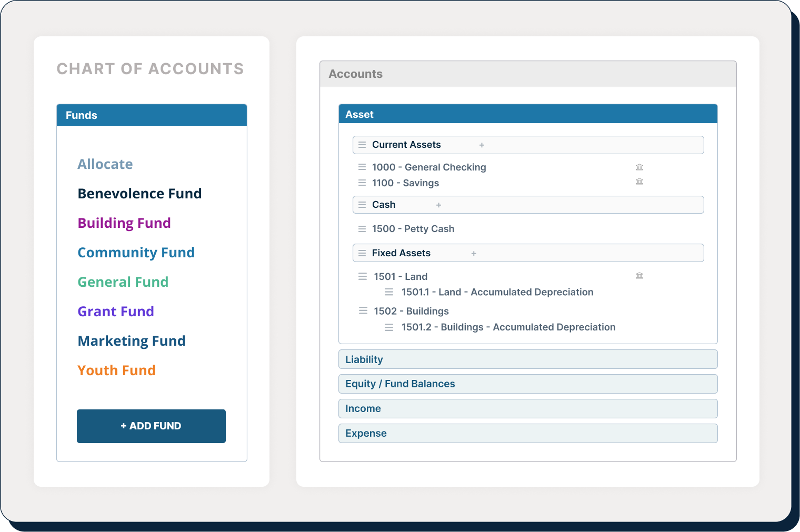
Task: Click drag handle icon beside Cash group
Action: point(362,205)
